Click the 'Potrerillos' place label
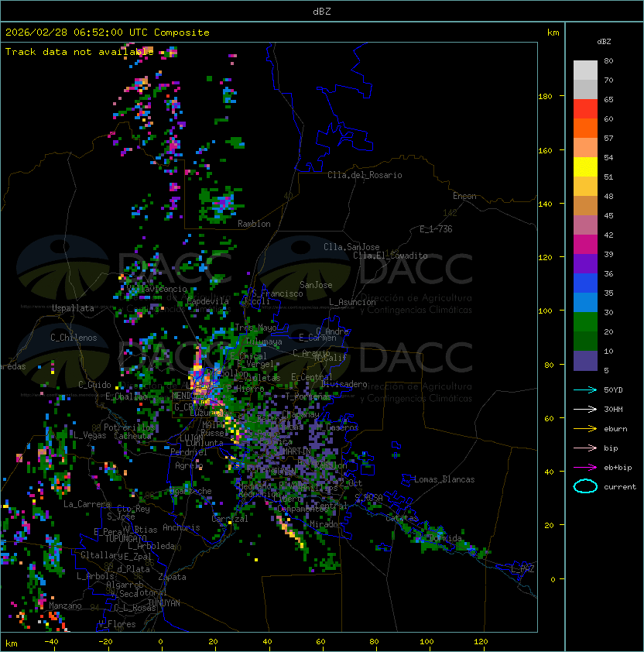This screenshot has height=652, width=644. pyautogui.click(x=129, y=427)
